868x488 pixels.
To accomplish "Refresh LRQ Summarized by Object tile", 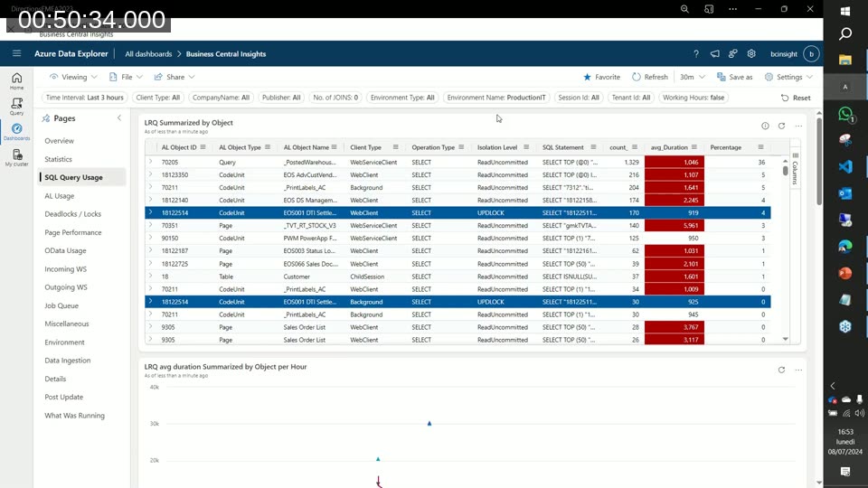I will click(781, 127).
